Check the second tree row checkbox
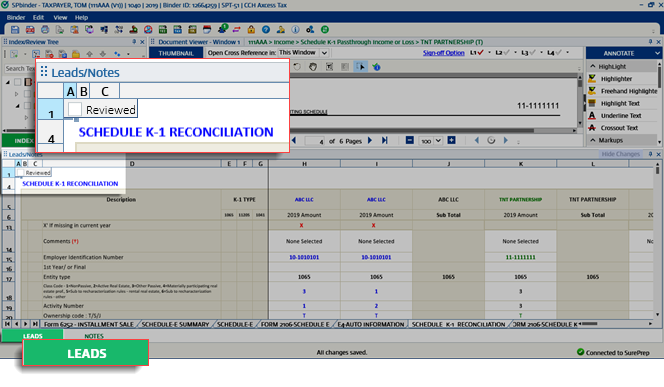This screenshot has width=664, height=387. point(27,94)
